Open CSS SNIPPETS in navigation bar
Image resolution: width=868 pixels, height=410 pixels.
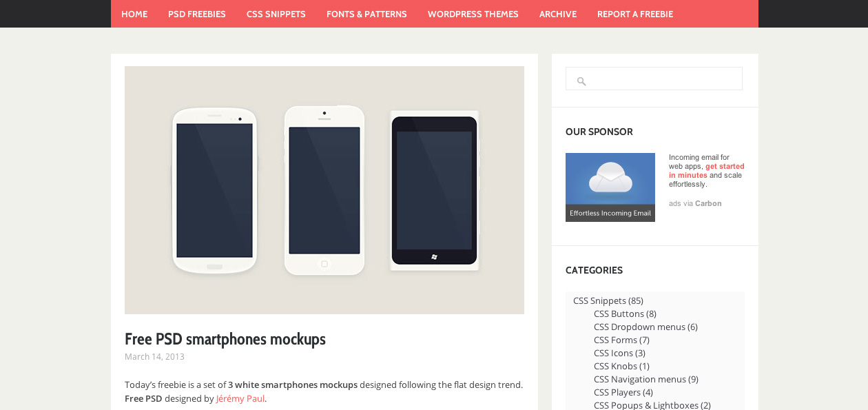[276, 14]
